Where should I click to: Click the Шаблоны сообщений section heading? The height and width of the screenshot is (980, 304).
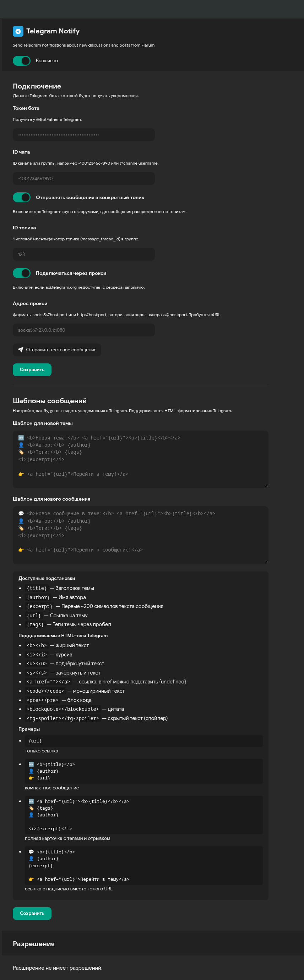tap(50, 401)
